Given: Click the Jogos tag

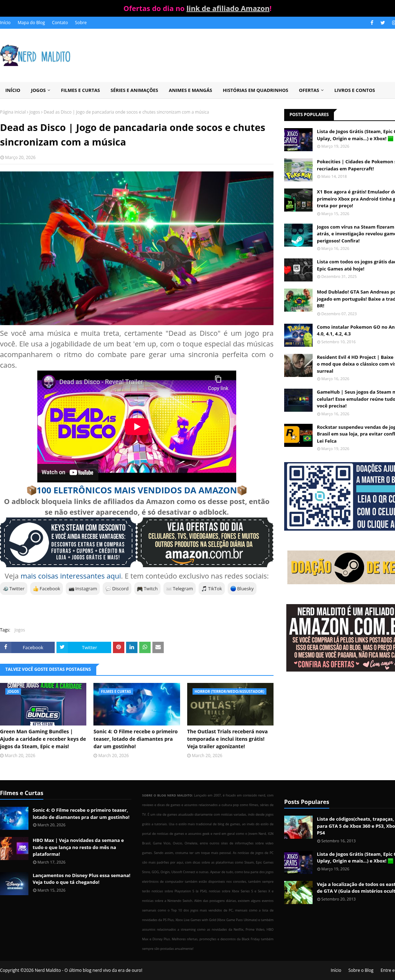Looking at the screenshot, I should tap(20, 630).
